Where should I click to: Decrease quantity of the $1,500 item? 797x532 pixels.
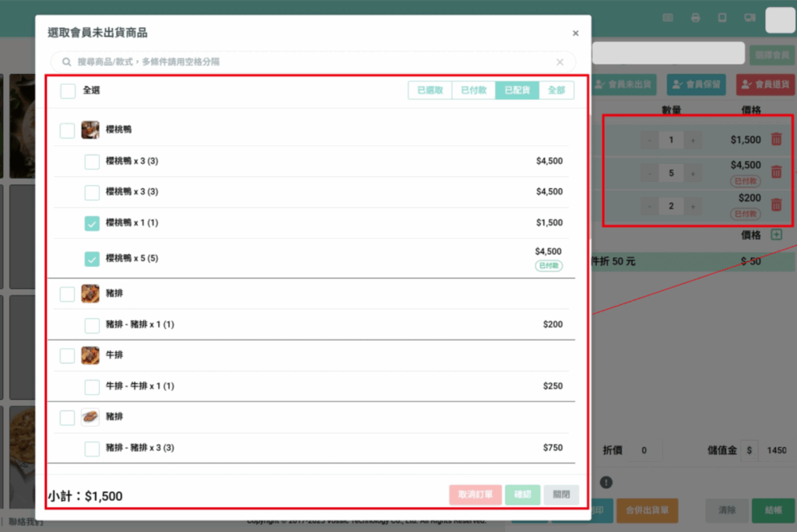pyautogui.click(x=650, y=140)
